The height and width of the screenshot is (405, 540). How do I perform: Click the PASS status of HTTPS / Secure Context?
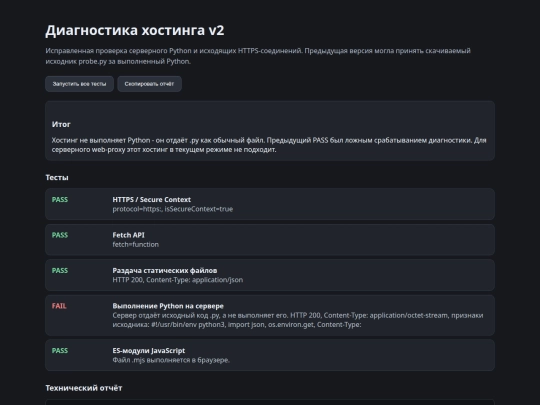click(x=60, y=200)
